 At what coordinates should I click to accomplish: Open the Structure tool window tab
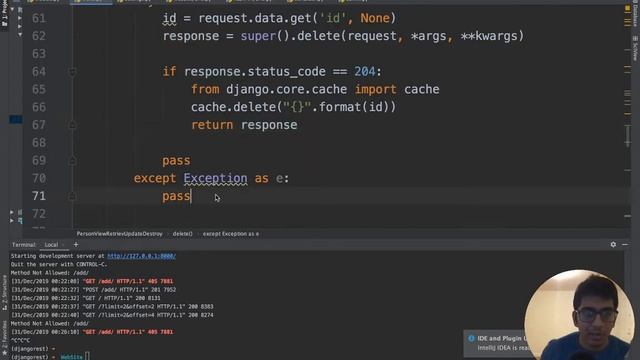tap(4, 293)
